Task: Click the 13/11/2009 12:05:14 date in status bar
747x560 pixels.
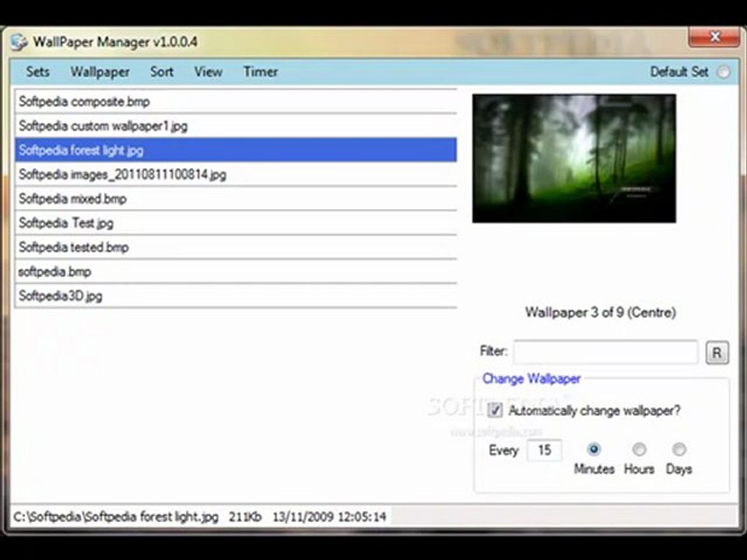Action: 329,517
